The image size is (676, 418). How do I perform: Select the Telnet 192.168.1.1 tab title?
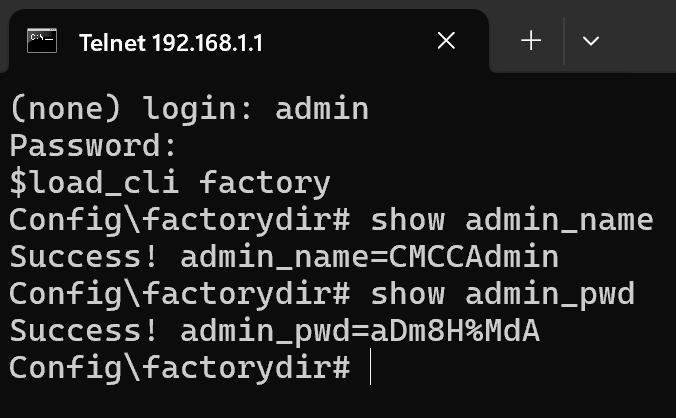click(x=171, y=43)
